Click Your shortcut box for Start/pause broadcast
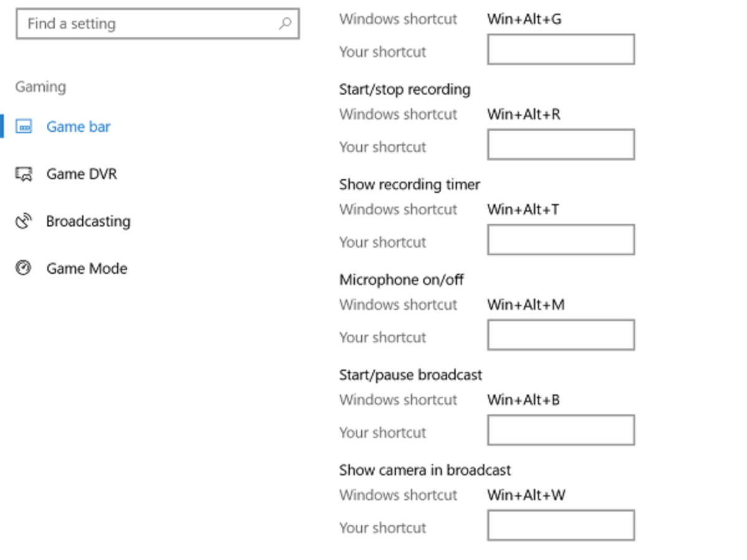The width and height of the screenshot is (747, 560). click(x=561, y=431)
